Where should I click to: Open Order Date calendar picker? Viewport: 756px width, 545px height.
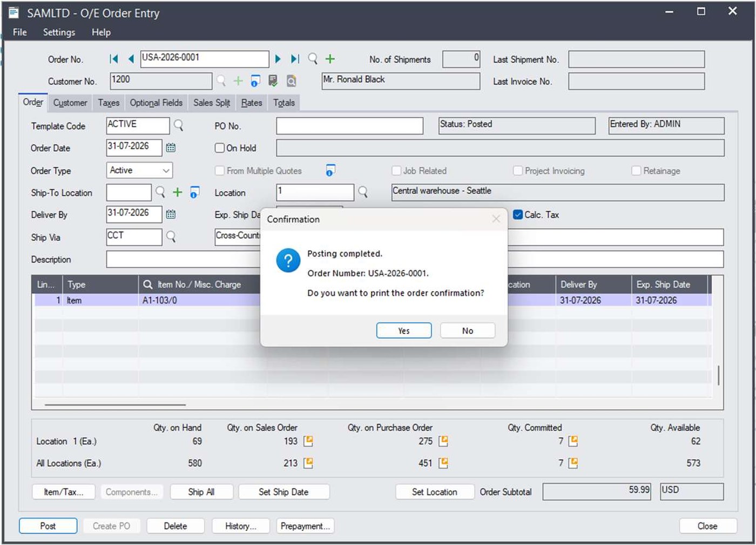point(171,147)
